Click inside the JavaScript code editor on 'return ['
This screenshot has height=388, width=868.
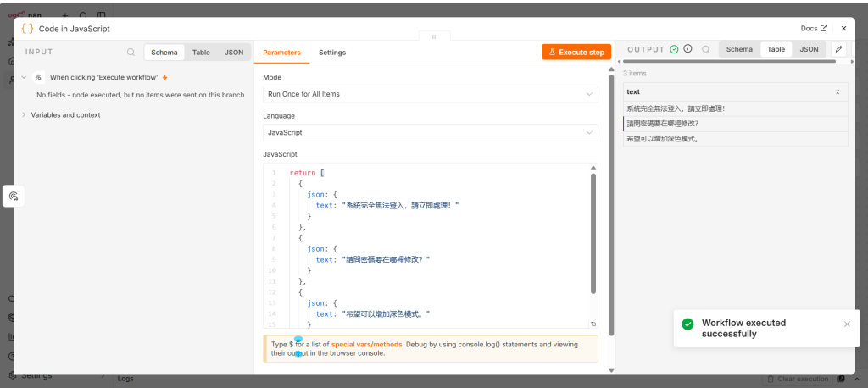pos(307,173)
